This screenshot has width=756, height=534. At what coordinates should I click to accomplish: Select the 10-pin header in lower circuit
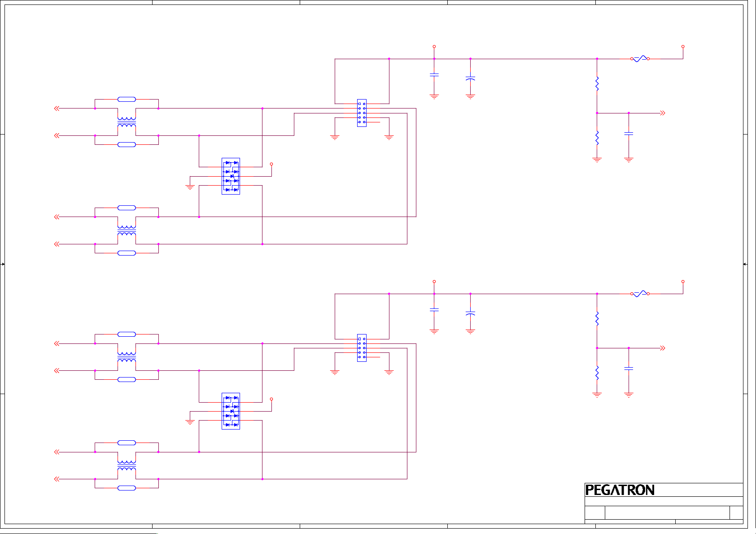click(x=362, y=348)
